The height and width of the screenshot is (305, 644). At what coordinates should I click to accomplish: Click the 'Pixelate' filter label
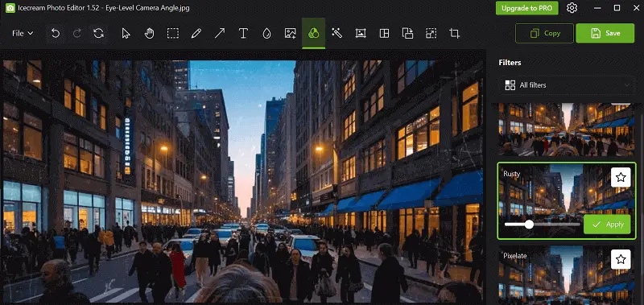tap(515, 256)
